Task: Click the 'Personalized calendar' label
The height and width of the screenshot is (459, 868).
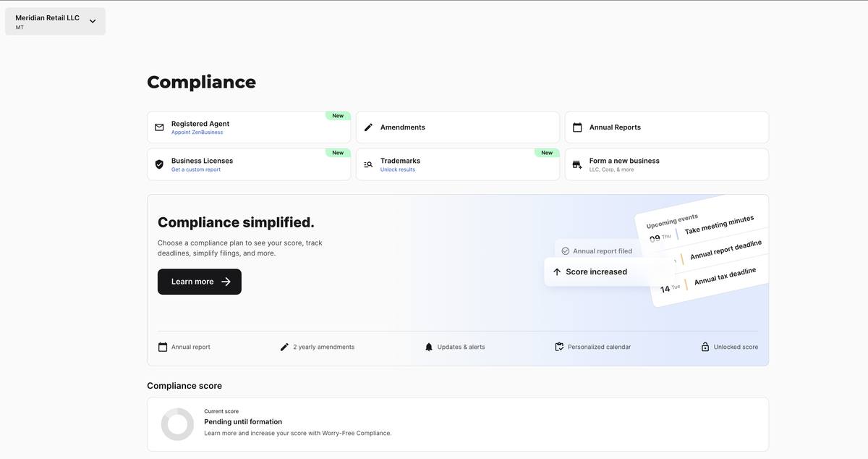Action: tap(599, 347)
